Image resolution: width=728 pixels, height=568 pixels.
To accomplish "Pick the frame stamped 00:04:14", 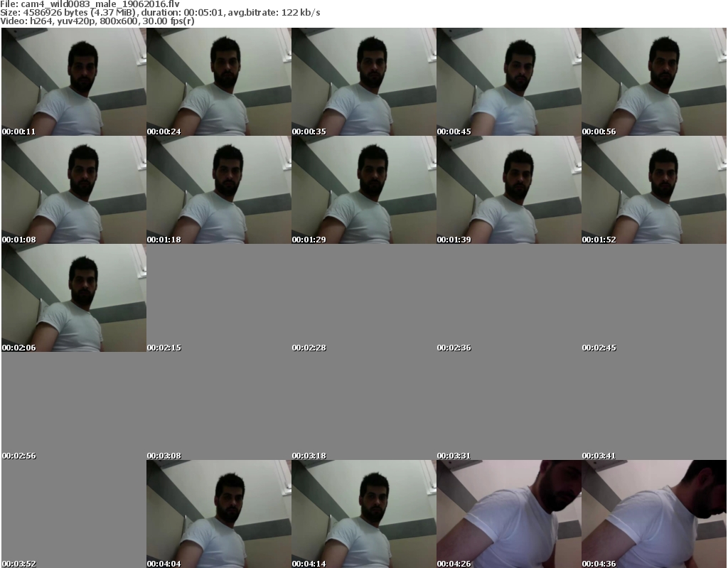I will 364,514.
